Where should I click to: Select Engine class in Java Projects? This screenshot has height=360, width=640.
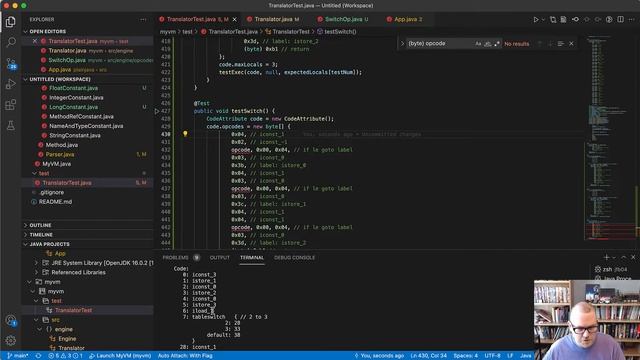click(67, 339)
